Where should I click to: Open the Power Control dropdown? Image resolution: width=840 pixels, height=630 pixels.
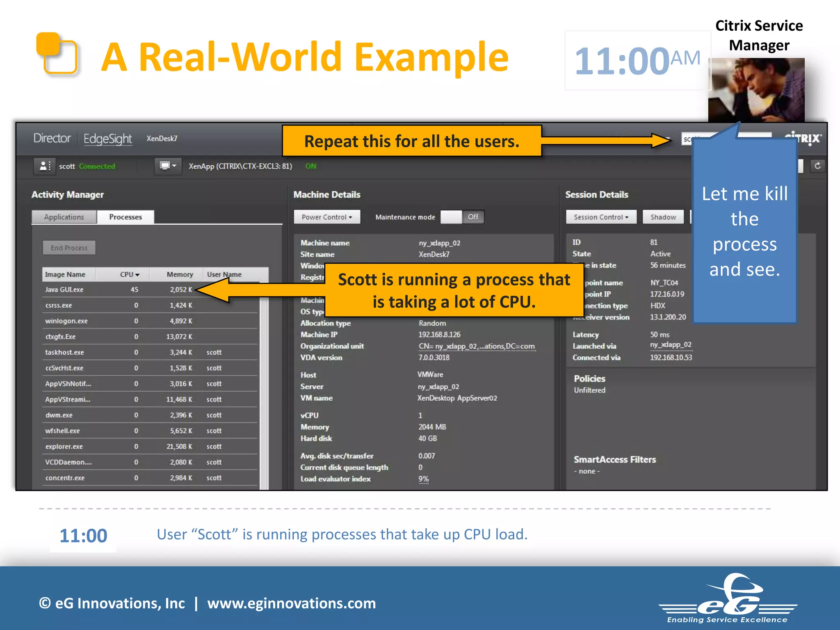(x=327, y=217)
